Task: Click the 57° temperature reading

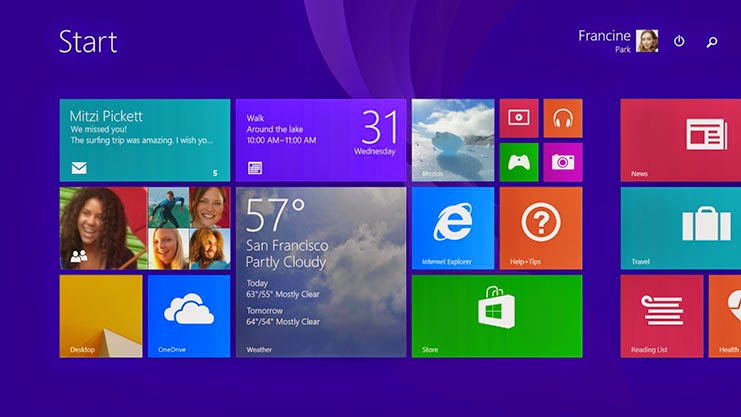Action: coord(275,215)
